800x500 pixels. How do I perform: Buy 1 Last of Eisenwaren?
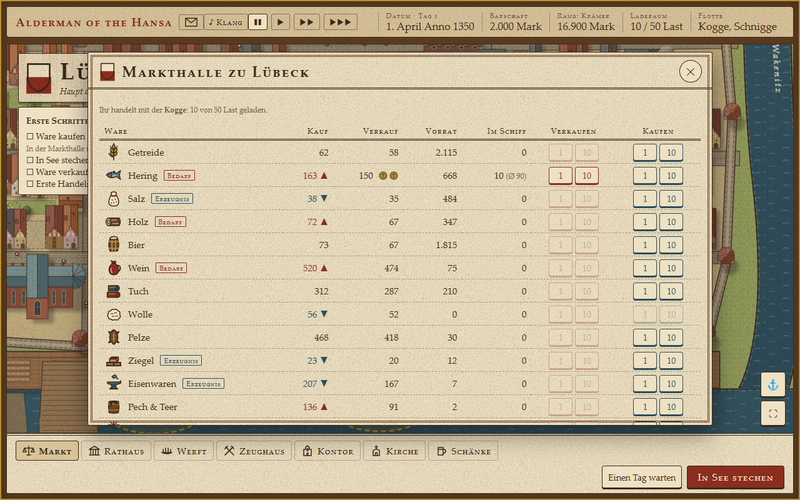[645, 384]
